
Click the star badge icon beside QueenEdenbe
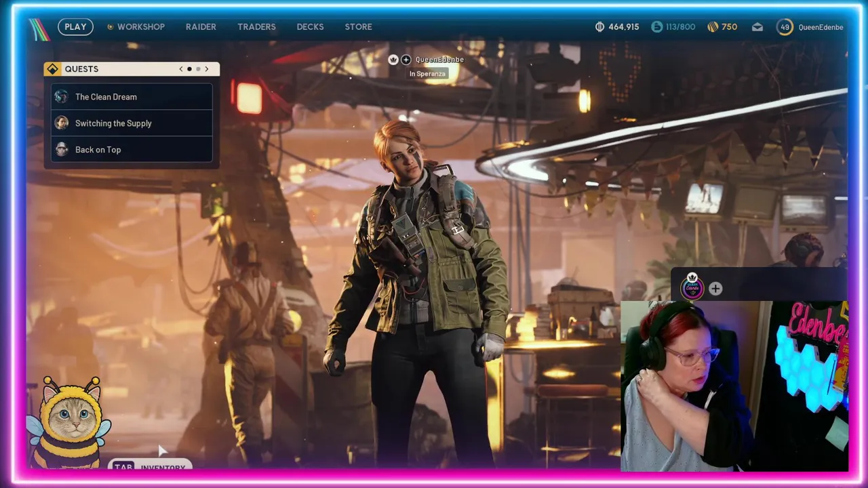coord(406,60)
